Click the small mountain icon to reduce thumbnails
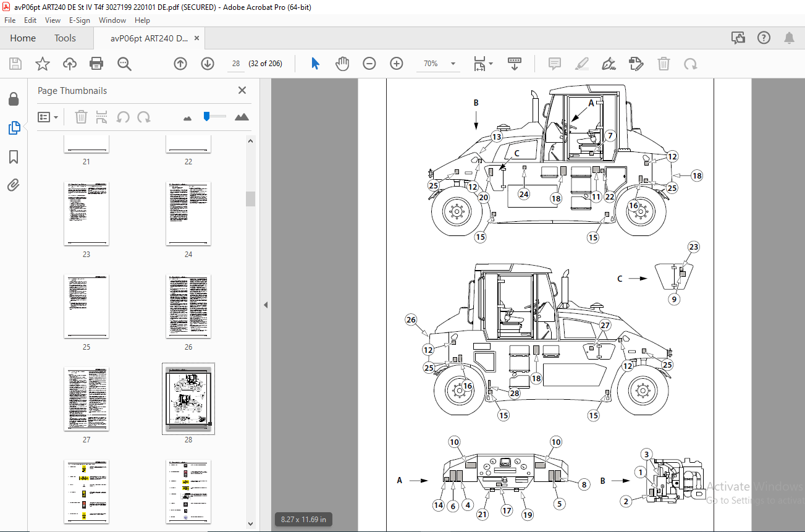This screenshot has width=805, height=532. point(188,117)
